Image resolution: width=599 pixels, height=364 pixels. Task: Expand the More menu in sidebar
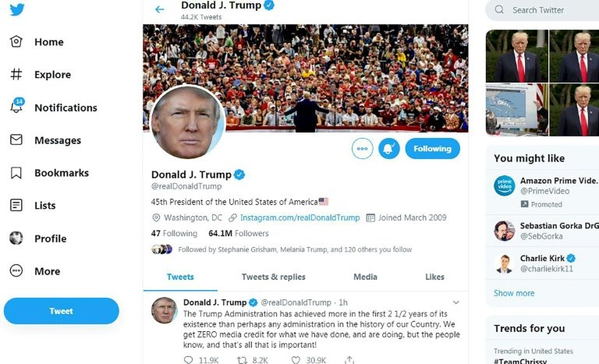[x=16, y=270]
